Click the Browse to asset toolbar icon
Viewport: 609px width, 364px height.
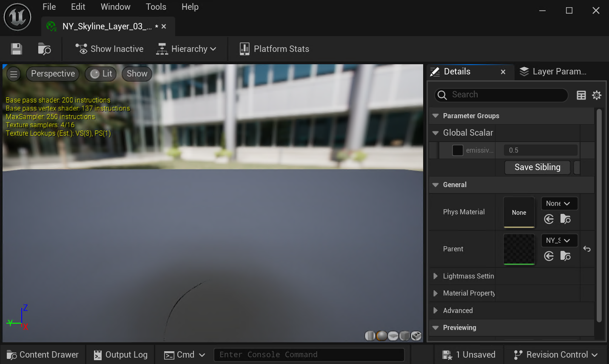(44, 49)
